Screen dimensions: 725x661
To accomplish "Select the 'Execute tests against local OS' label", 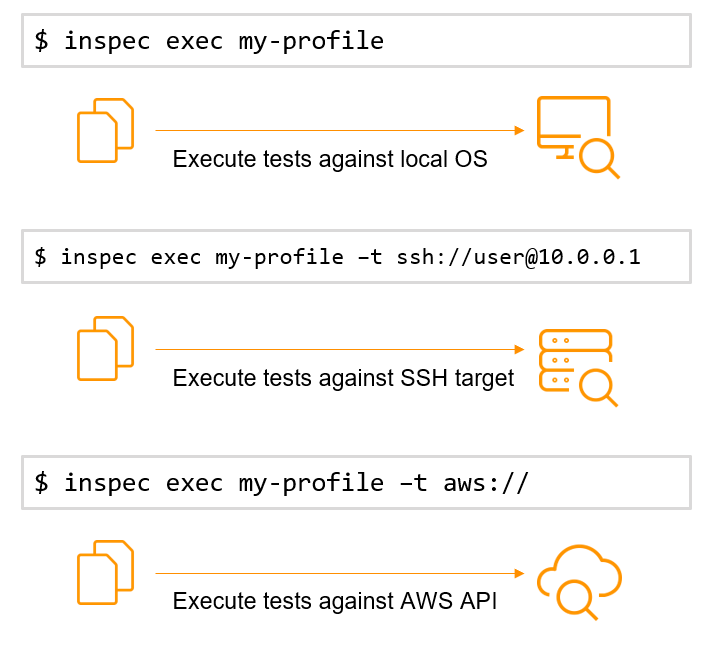I will click(x=330, y=159).
